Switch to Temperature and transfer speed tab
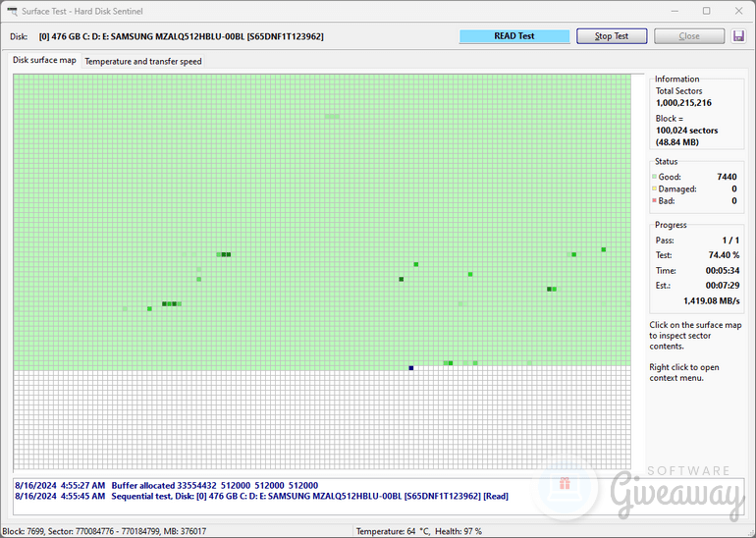 coord(142,61)
